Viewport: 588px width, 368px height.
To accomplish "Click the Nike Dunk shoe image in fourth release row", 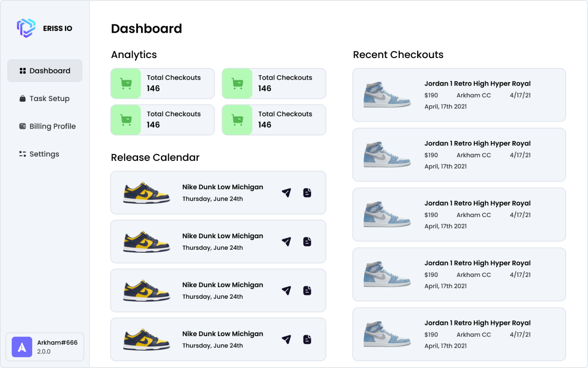I will tap(147, 340).
